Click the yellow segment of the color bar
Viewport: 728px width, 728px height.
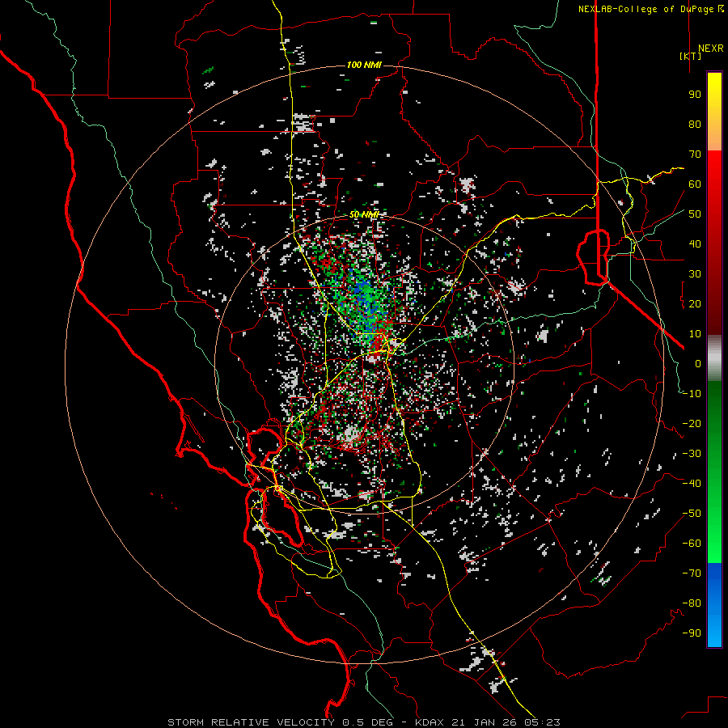(714, 112)
